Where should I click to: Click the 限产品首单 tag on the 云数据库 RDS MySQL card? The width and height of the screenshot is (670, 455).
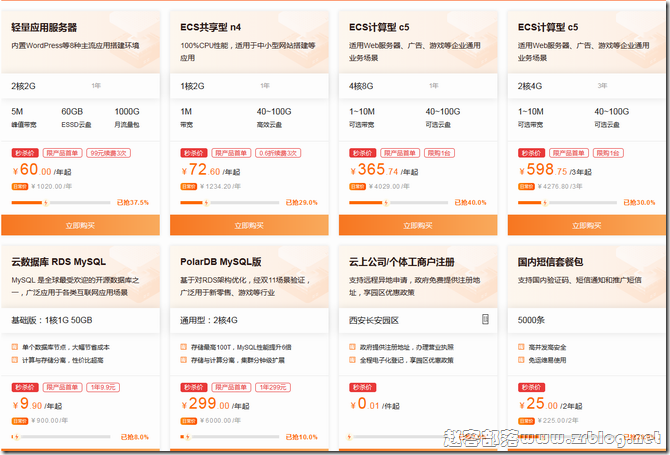coord(62,387)
